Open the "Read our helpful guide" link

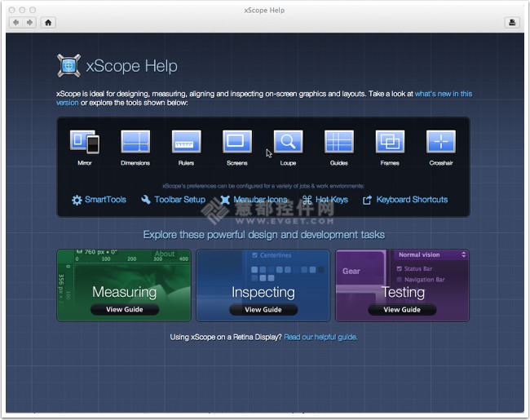point(320,337)
